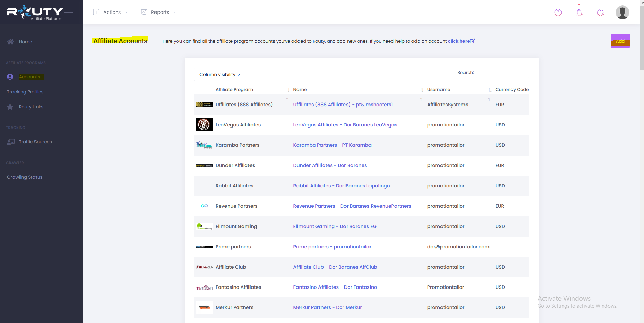
Task: Open Crawling Status in the sidebar
Action: [25, 177]
